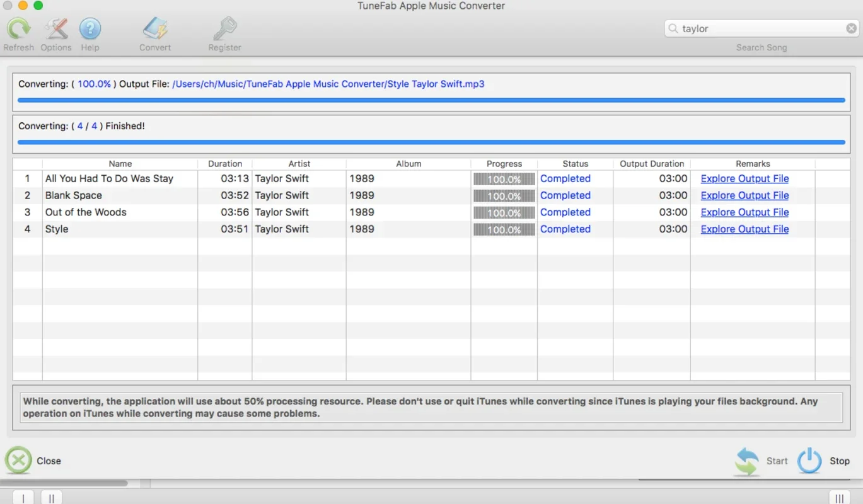Click the Start arrows icon
This screenshot has width=863, height=504.
tap(747, 461)
